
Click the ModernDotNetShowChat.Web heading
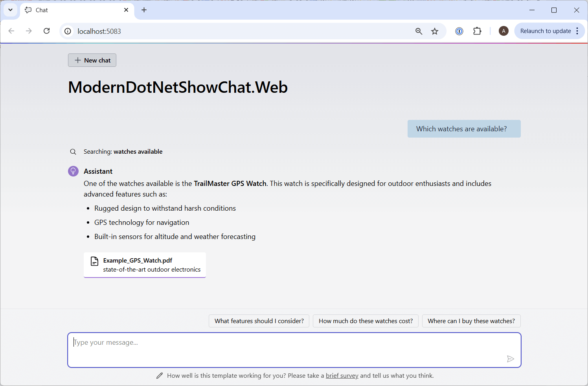178,87
